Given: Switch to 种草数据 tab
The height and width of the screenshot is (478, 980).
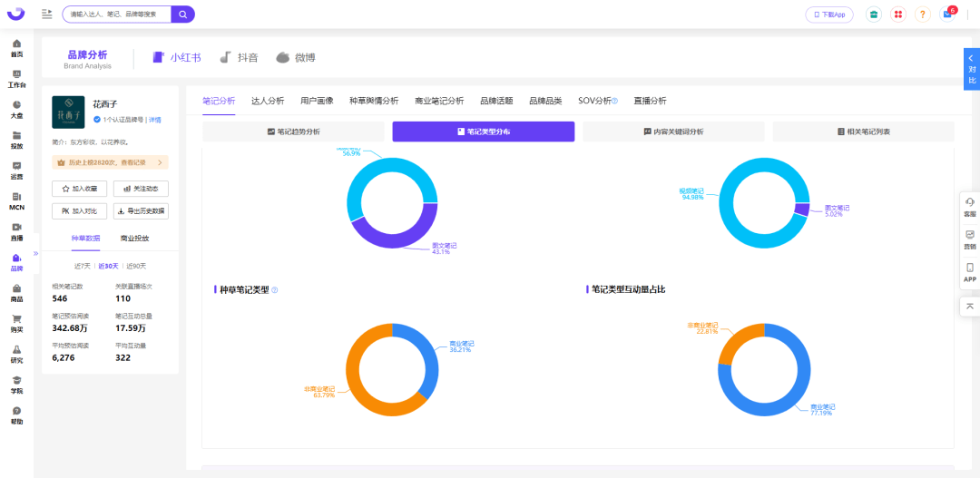Looking at the screenshot, I should click(x=85, y=238).
